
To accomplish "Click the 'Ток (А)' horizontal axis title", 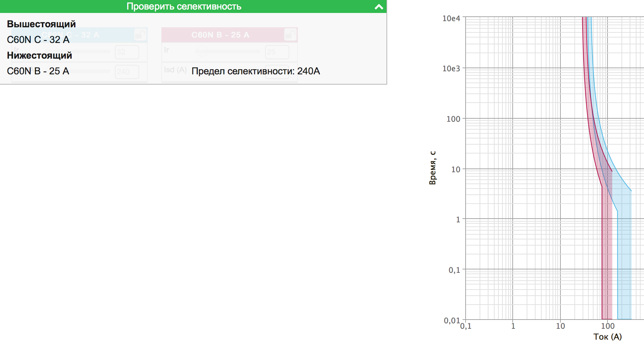I will coord(608,337).
